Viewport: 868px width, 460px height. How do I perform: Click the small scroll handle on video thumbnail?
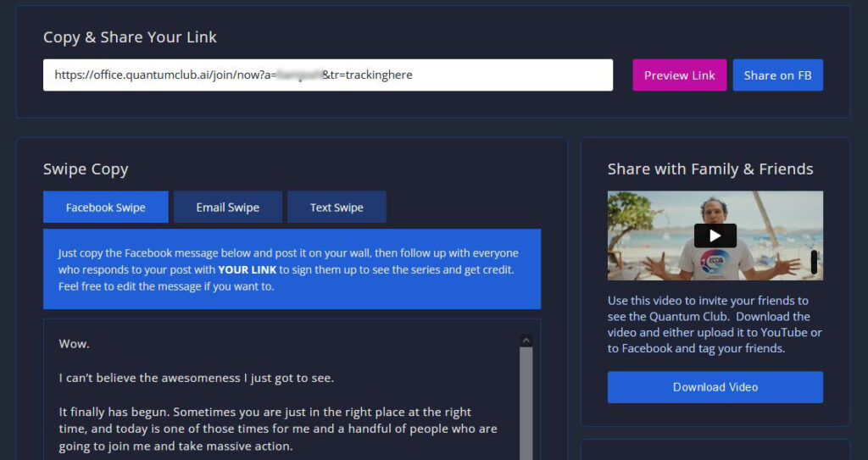click(814, 262)
